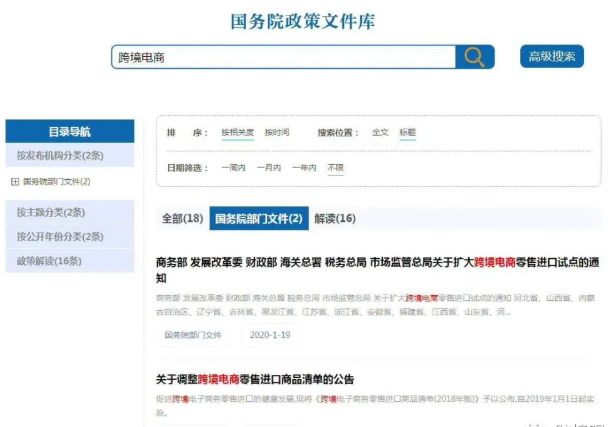This screenshot has height=427, width=613.
Task: Open 按公开年份分类(2条) category
Action: 70,237
